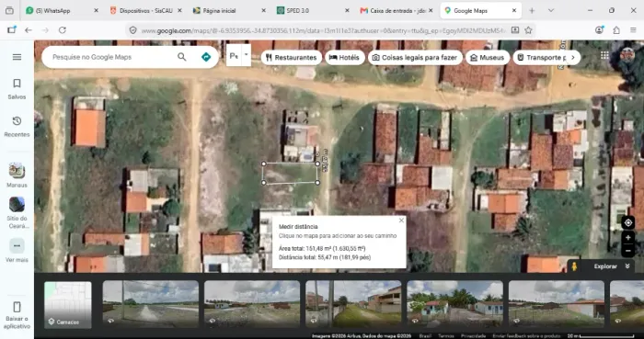Image resolution: width=644 pixels, height=339 pixels.
Task: Click the Brasil footer link
Action: (x=425, y=335)
